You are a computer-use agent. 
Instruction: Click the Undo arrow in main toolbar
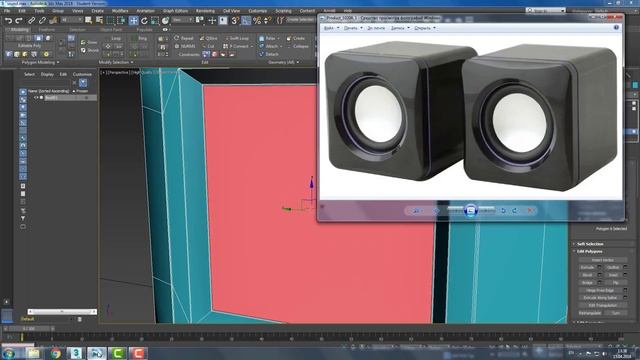(8, 20)
